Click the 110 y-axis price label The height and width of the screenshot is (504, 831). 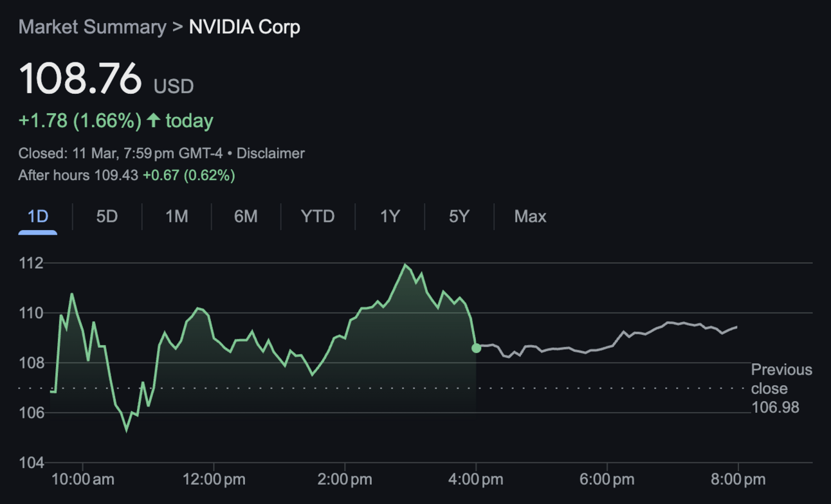click(x=31, y=313)
